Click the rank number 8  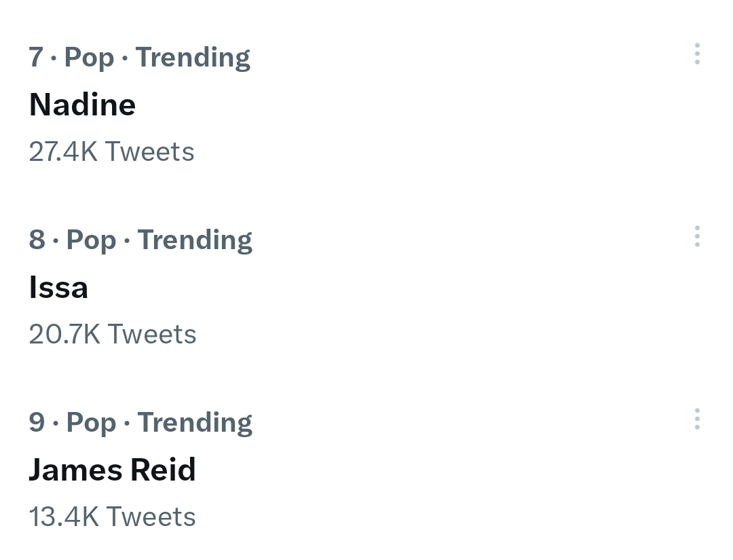pyautogui.click(x=37, y=240)
